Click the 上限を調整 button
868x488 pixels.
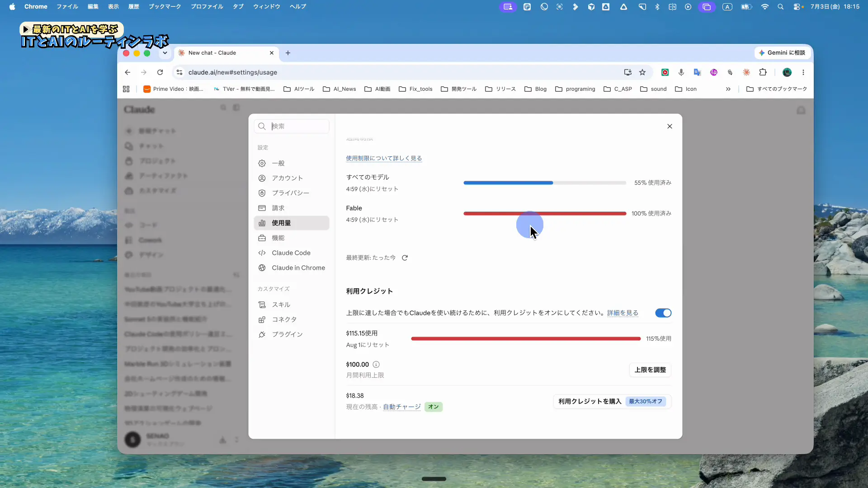pos(650,370)
